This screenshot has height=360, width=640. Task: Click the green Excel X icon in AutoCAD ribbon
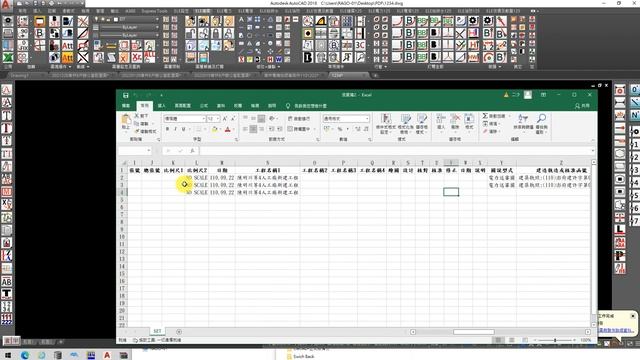pyautogui.click(x=8, y=57)
